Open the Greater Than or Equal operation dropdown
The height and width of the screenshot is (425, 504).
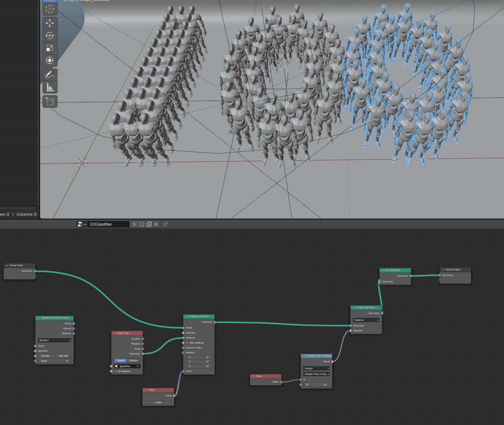click(316, 374)
